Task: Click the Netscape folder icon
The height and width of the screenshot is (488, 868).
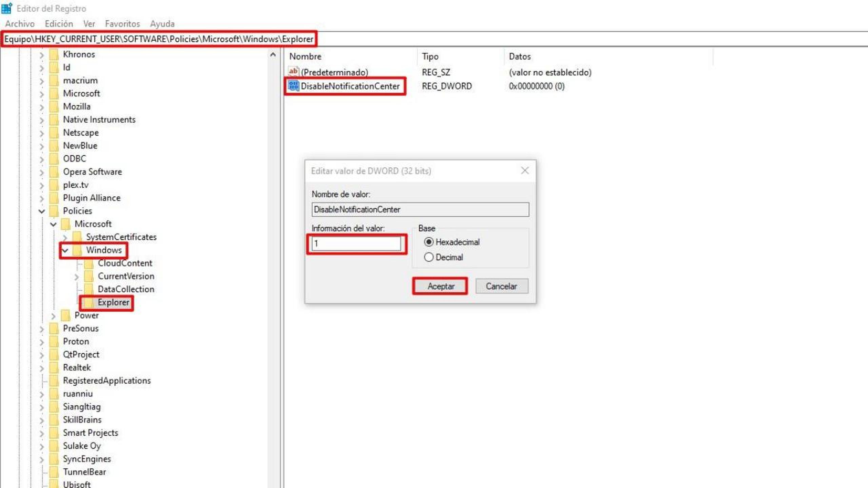Action: pyautogui.click(x=54, y=133)
